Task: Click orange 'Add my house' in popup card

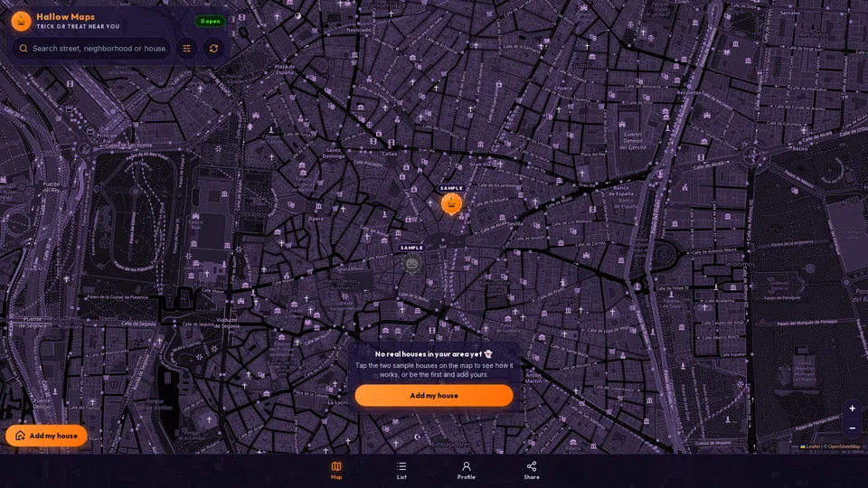Action: (434, 396)
